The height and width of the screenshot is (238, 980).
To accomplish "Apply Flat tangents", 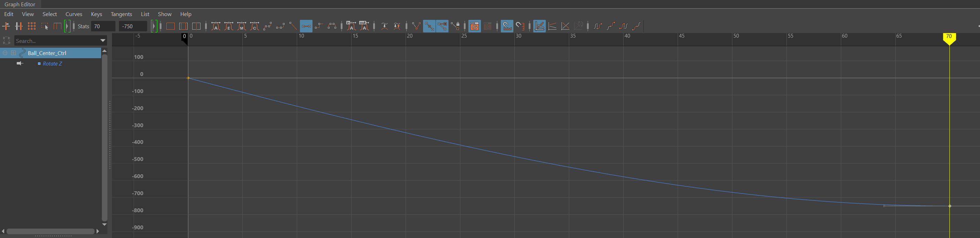I will [x=306, y=26].
